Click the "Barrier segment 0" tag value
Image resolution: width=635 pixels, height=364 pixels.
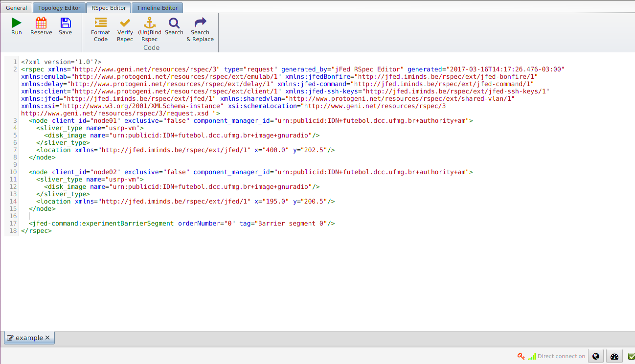tap(291, 223)
